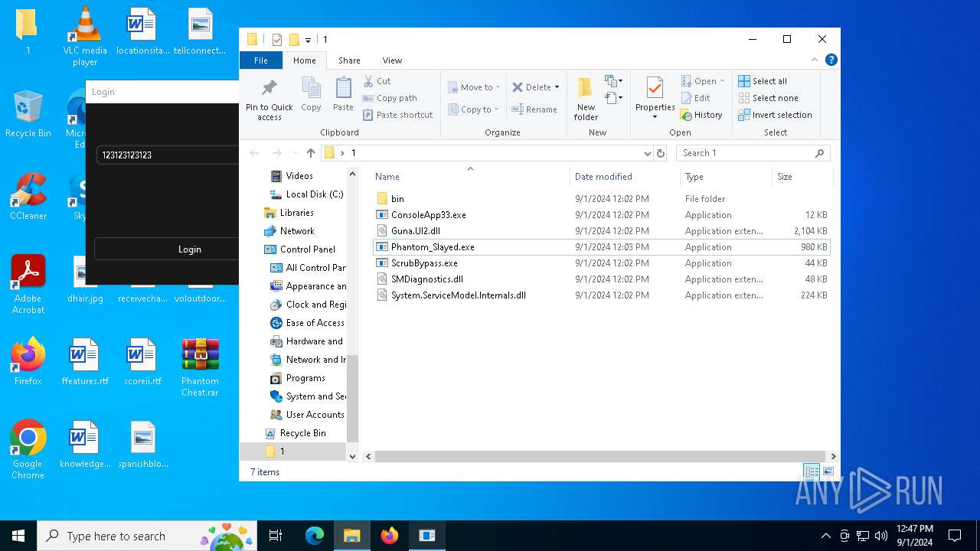Image resolution: width=980 pixels, height=551 pixels.
Task: Sort files by Name column
Action: pos(469,177)
